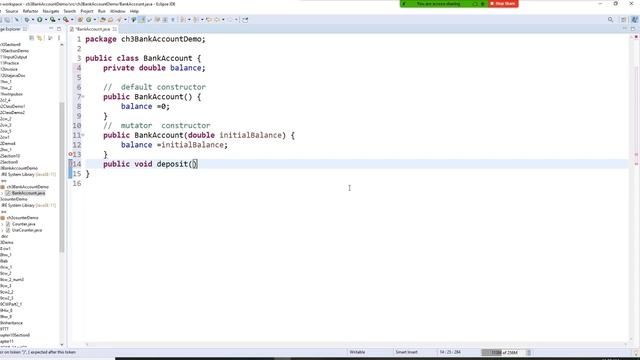Image resolution: width=640 pixels, height=360 pixels.
Task: Toggle Mark Occurrences in the toolbar
Action: [142, 20]
